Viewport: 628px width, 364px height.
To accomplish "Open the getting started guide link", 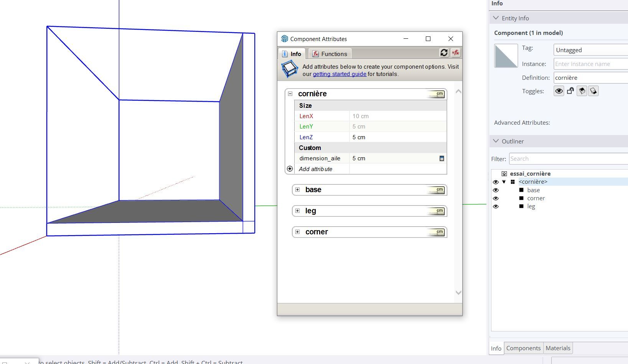I will (x=340, y=74).
